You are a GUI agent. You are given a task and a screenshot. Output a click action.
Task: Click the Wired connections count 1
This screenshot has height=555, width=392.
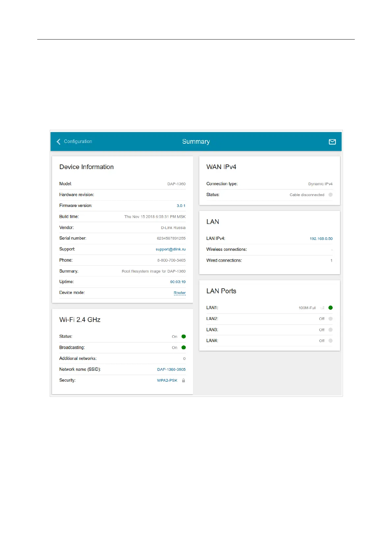point(331,261)
